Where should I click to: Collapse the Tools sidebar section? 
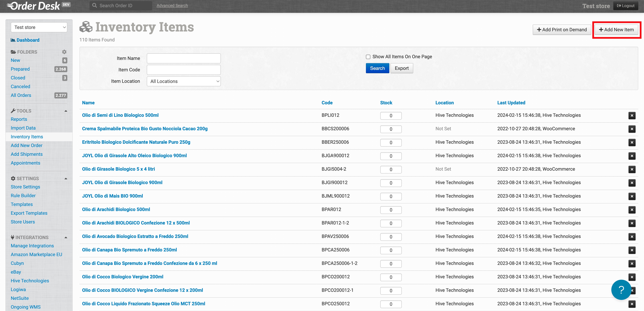[x=66, y=111]
